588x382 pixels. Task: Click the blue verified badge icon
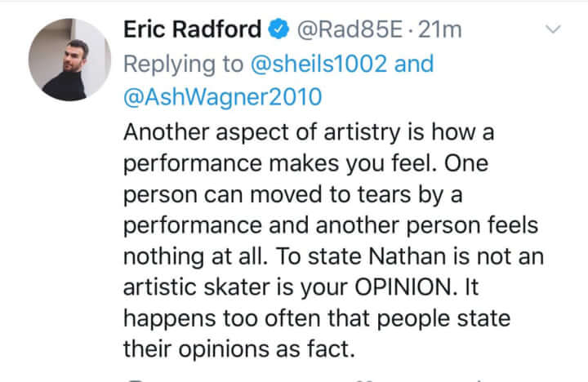point(277,31)
